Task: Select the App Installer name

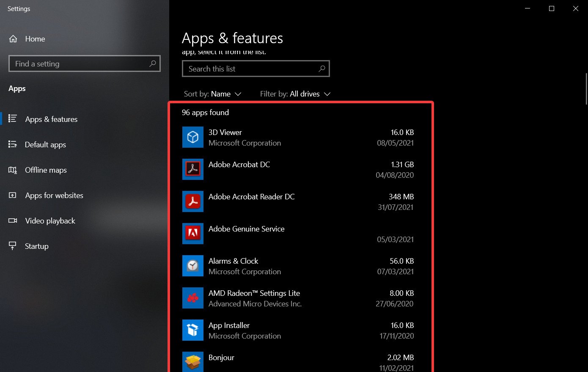Action: tap(229, 325)
